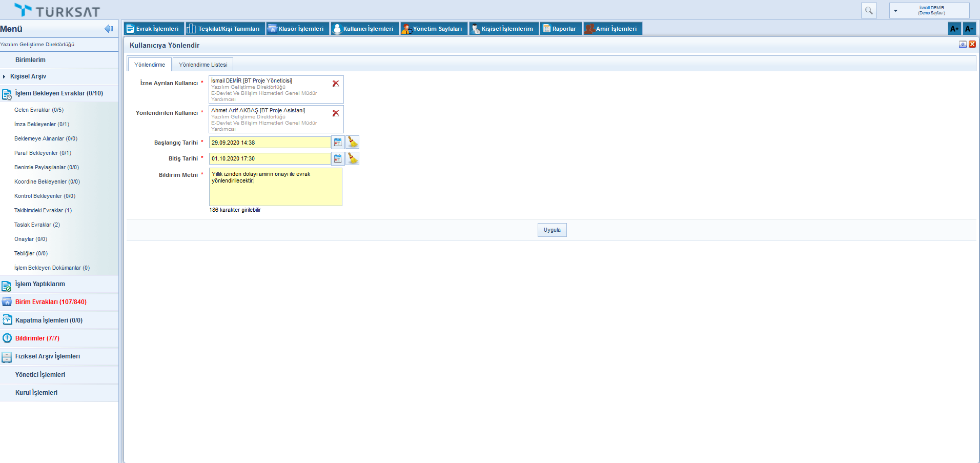Open Bildirimler (7/7) in sidebar
Image resolution: width=980 pixels, height=463 pixels.
click(x=37, y=338)
